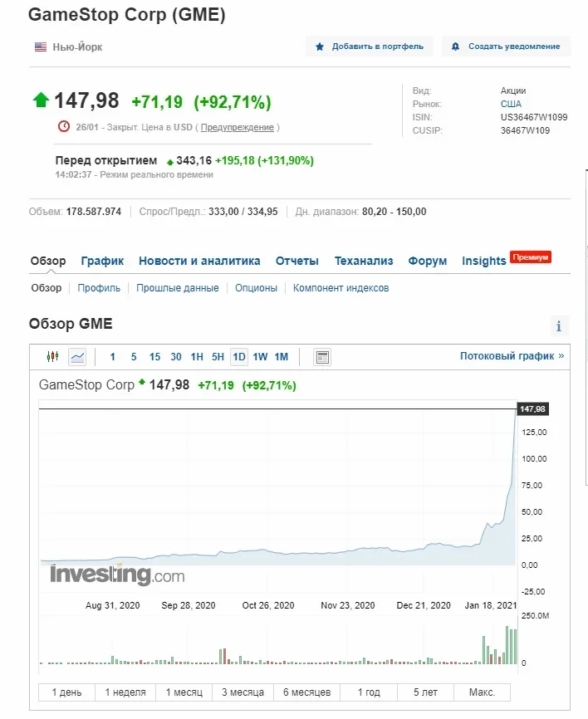Screen dimensions: 588x719
Task: Set chart range to Макс.
Action: tap(482, 692)
